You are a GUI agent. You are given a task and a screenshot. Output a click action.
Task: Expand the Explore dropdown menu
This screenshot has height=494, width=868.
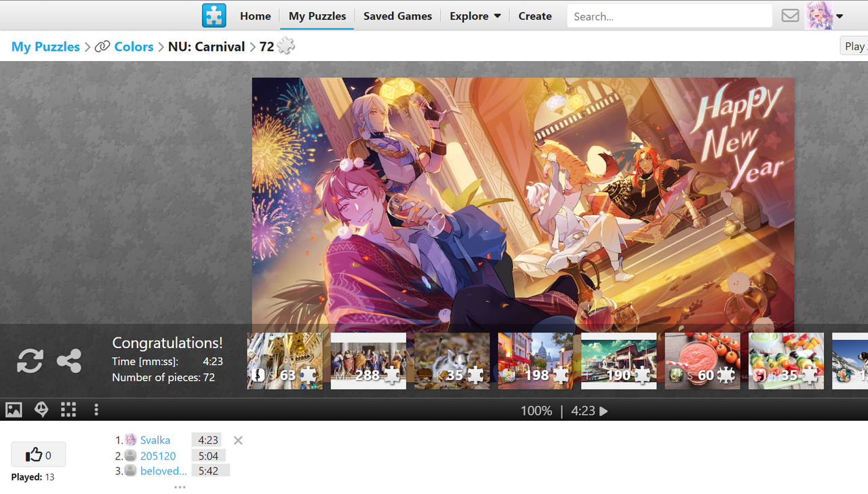point(475,16)
